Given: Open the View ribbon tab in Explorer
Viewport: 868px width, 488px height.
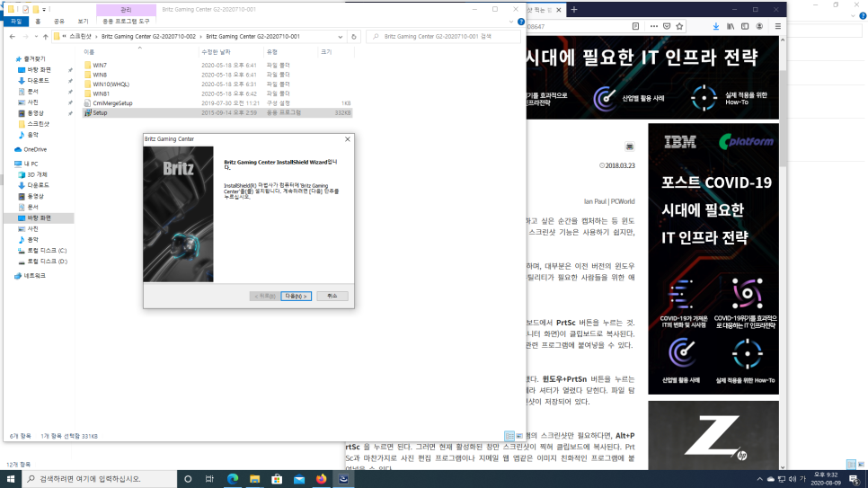Looking at the screenshot, I should coord(83,21).
